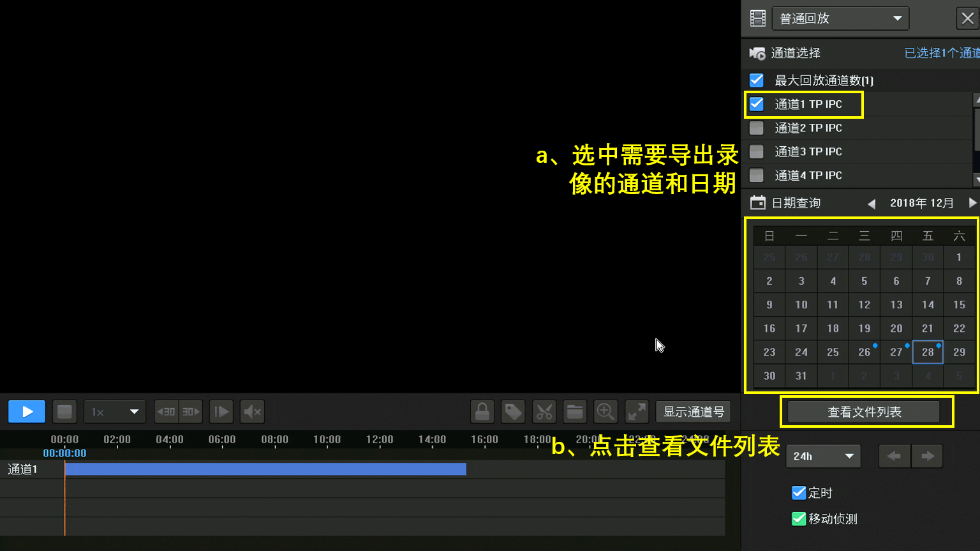Click the blue recording bar on 通道1 timeline
The width and height of the screenshot is (980, 551).
[265, 469]
